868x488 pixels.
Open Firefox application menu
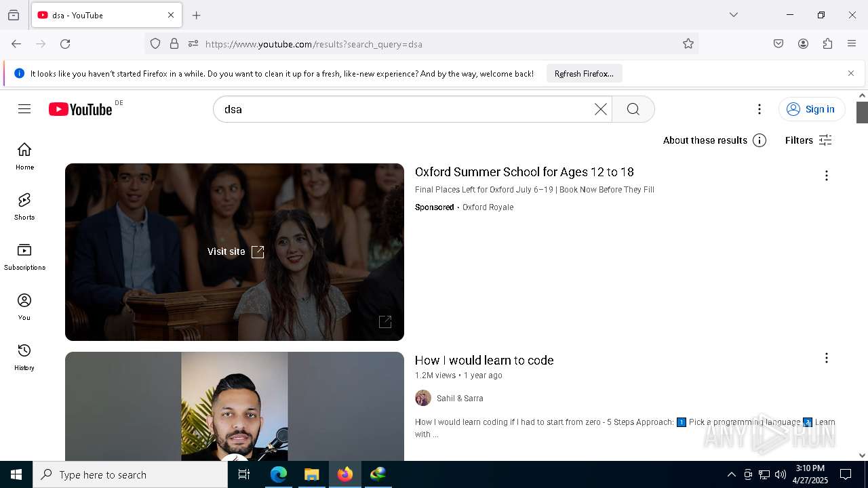[852, 44]
